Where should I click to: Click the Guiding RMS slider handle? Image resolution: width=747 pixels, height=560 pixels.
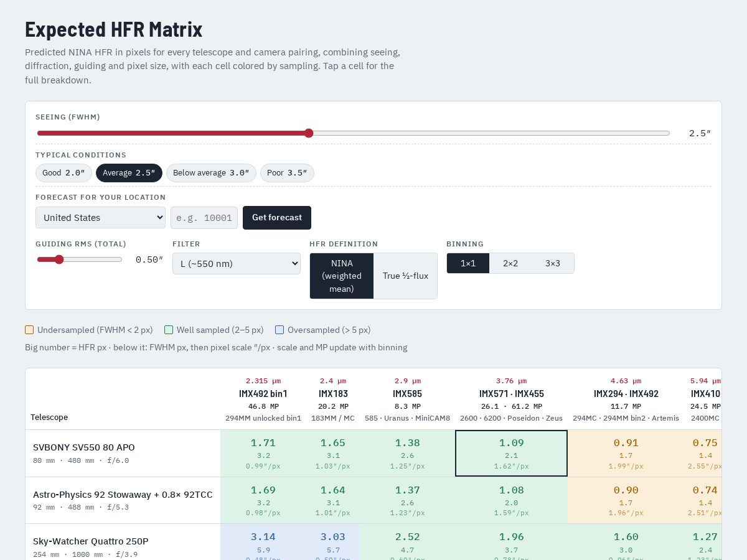[59, 259]
